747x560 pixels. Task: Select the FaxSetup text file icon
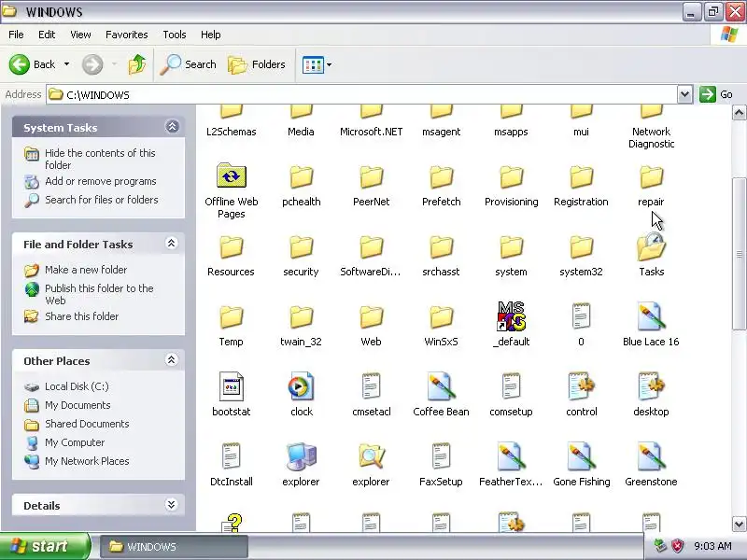tap(441, 456)
